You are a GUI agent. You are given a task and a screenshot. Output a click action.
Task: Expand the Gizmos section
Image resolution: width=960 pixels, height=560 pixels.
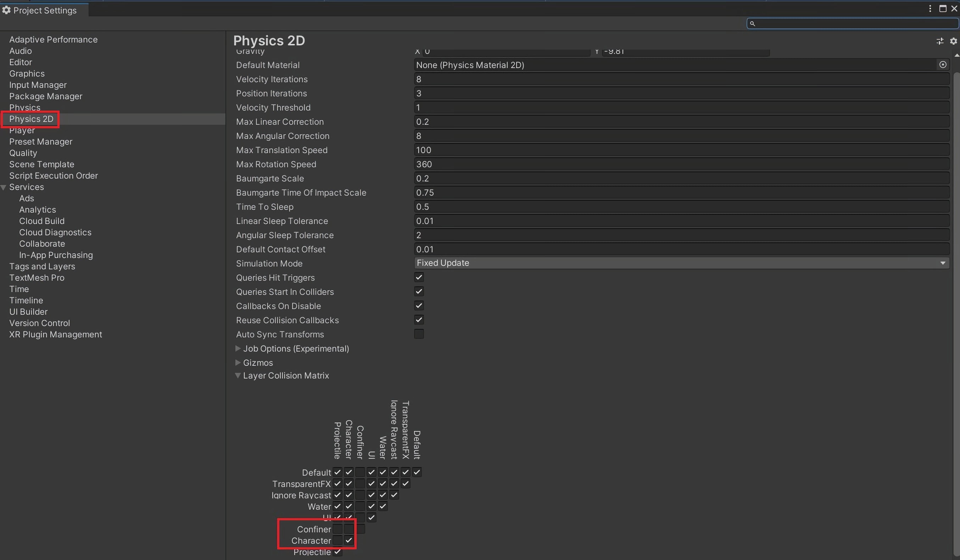[238, 362]
